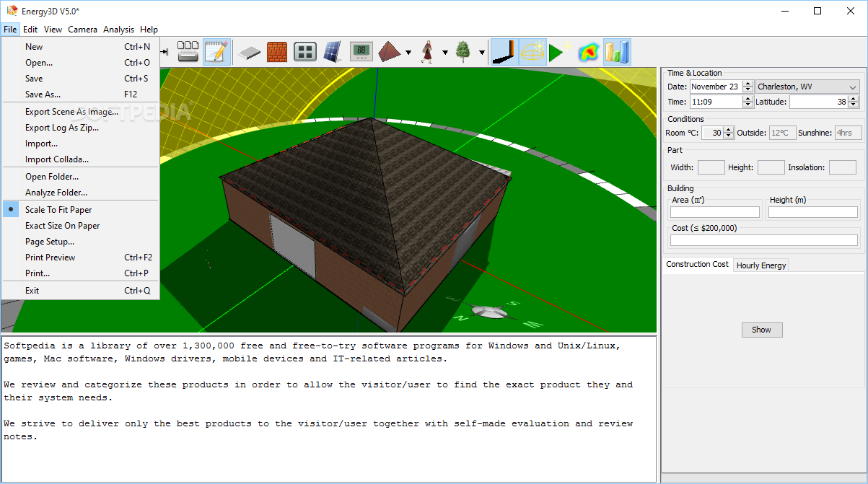Open the Help menu

tap(149, 30)
